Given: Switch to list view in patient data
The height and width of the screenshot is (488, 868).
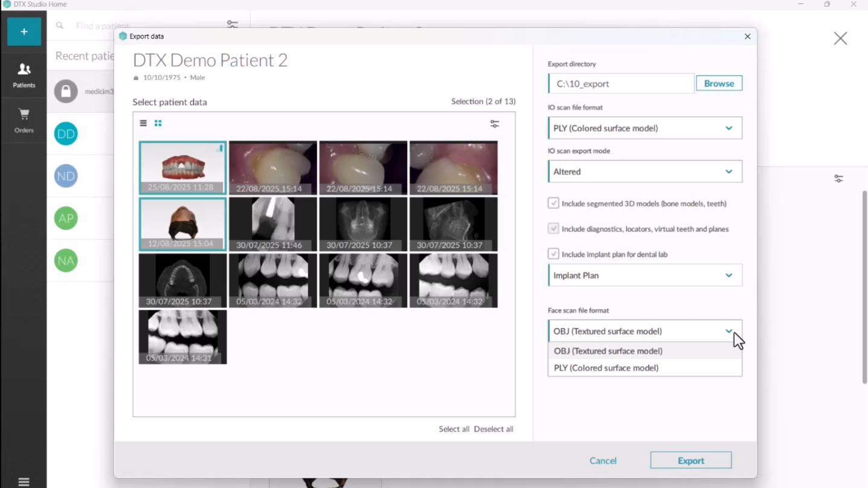Looking at the screenshot, I should point(143,123).
